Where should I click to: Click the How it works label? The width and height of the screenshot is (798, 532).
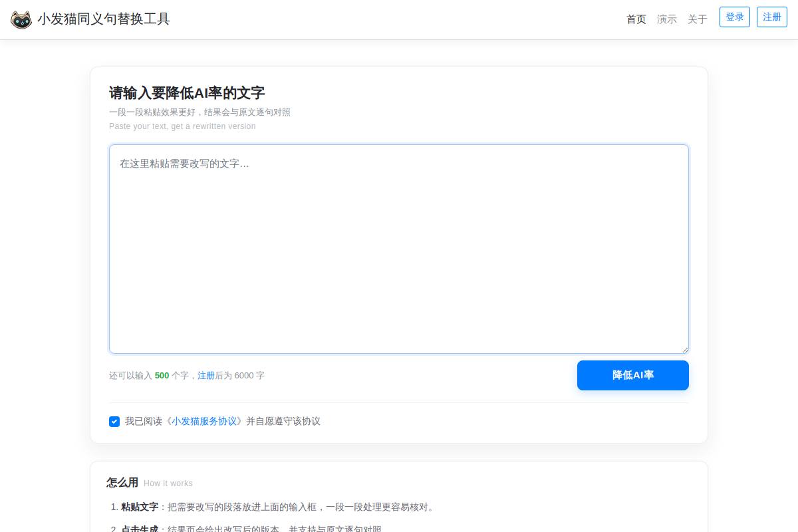point(168,483)
